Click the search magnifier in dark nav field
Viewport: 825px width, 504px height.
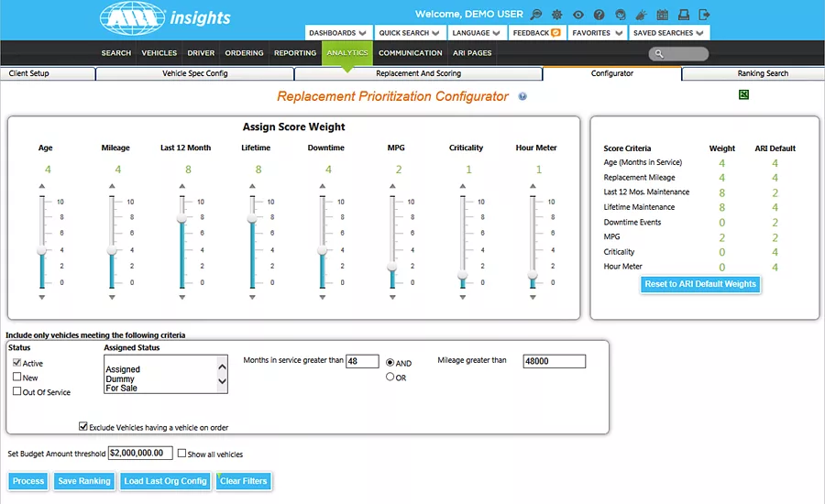point(659,54)
